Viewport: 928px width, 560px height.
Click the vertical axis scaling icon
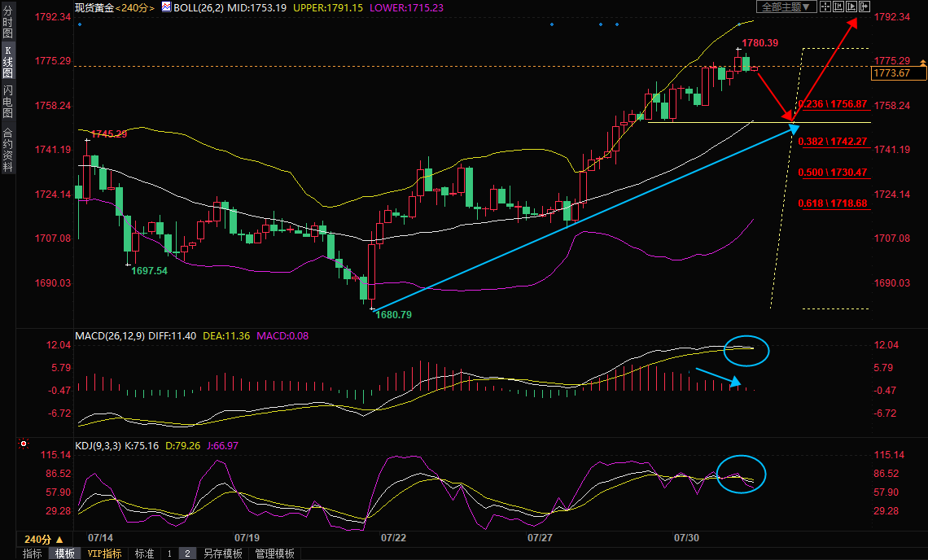pyautogui.click(x=838, y=7)
